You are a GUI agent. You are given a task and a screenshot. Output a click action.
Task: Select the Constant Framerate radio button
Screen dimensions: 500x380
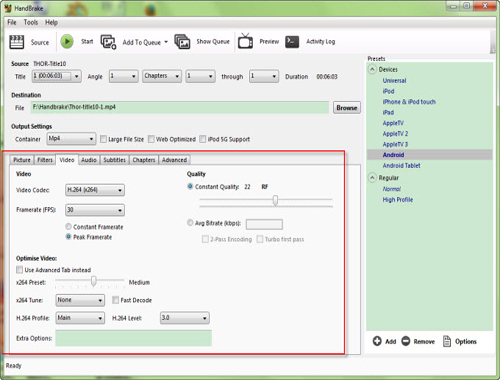68,227
